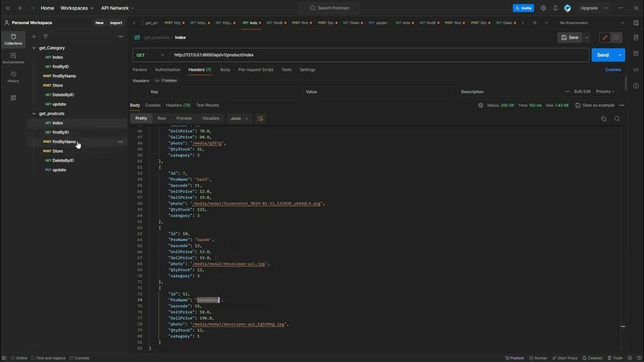Image resolution: width=644 pixels, height=362 pixels.
Task: Open notifications bell icon
Action: (555, 8)
